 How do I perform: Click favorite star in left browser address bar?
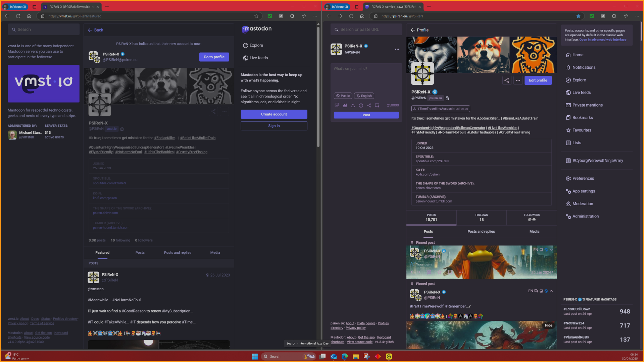click(256, 16)
